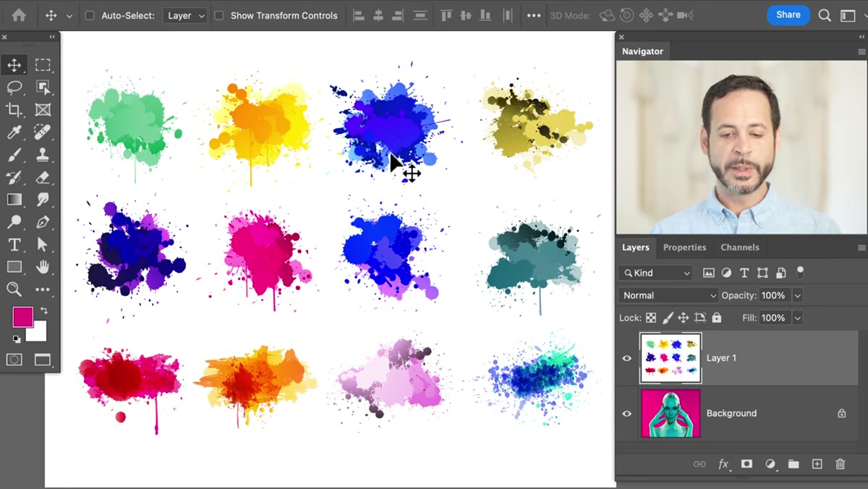
Task: Select the Horizontal Type tool
Action: [14, 244]
